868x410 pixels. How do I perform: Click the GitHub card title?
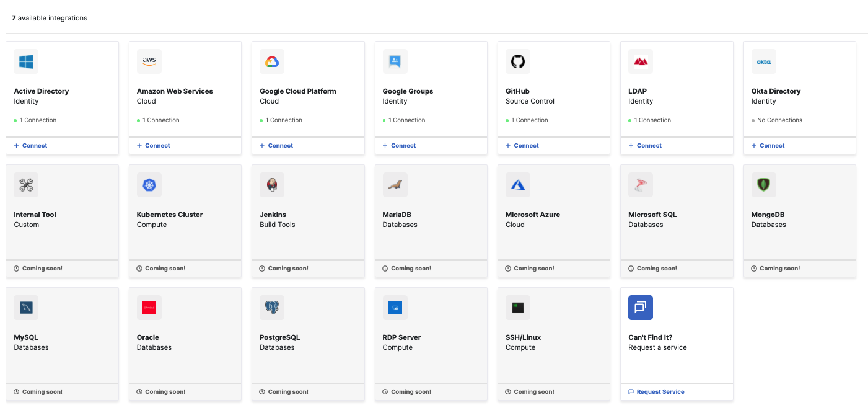tap(518, 91)
